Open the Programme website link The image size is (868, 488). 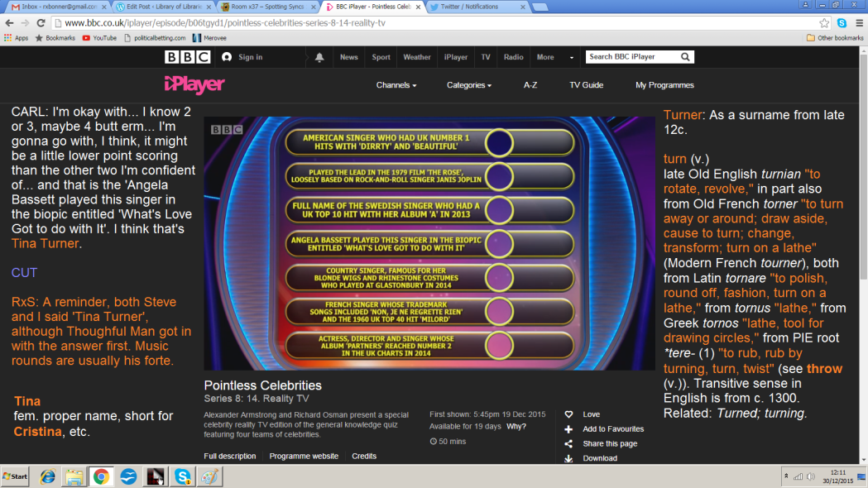coord(304,456)
